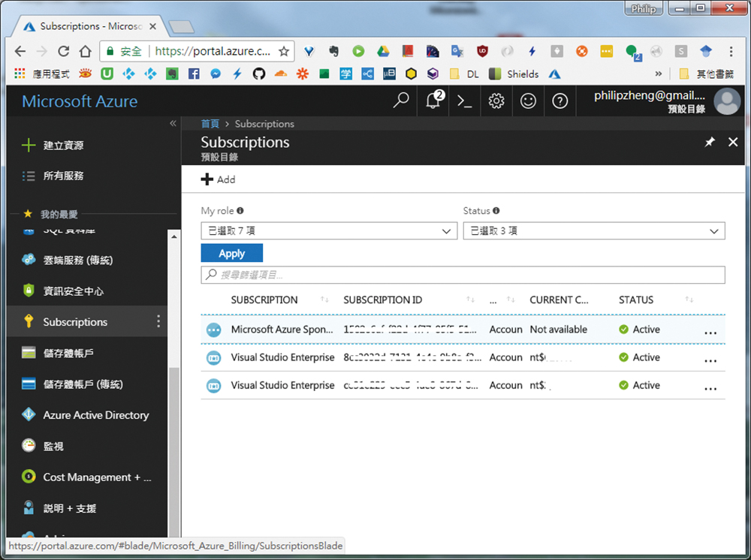Click the Not available current cost cell
This screenshot has width=751, height=560.
click(x=559, y=330)
